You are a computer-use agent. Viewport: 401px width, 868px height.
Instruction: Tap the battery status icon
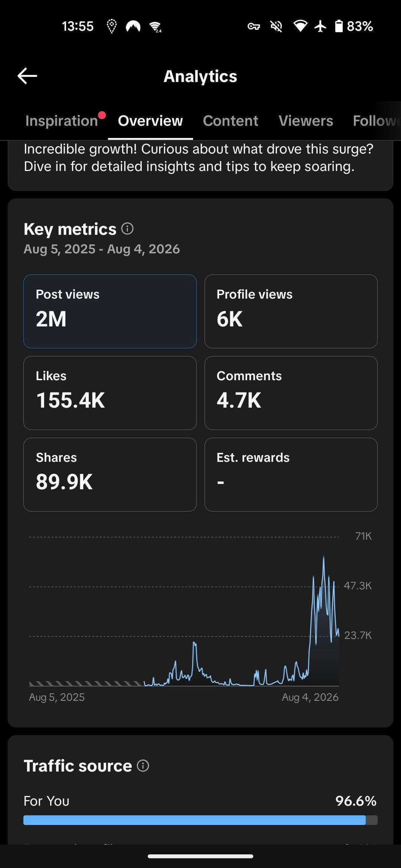[339, 26]
